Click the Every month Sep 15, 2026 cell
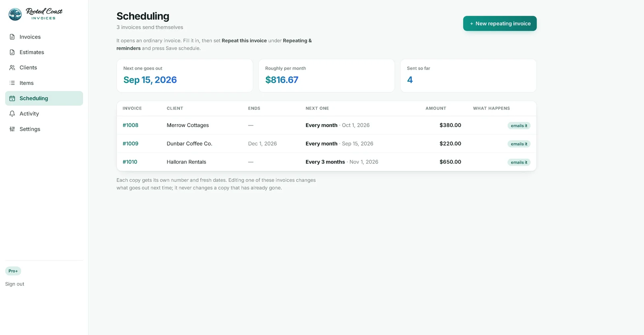 click(339, 144)
